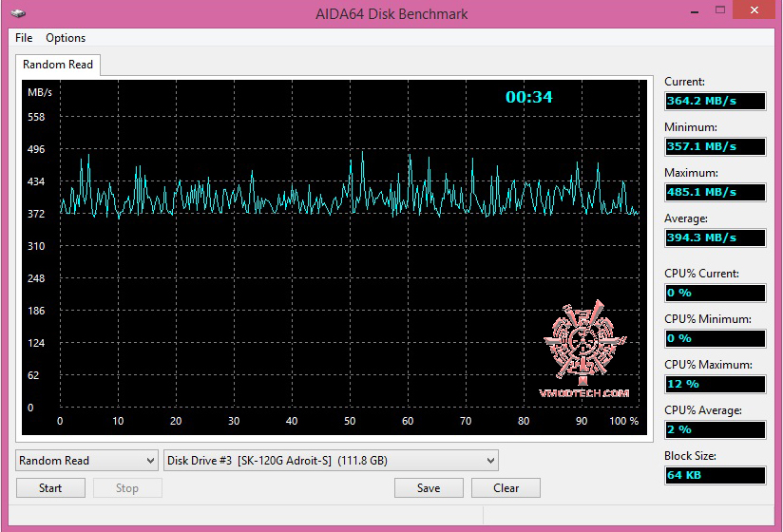Click the Maximum value 485.1 MB/s
Image resolution: width=783 pixels, height=532 pixels.
click(716, 192)
